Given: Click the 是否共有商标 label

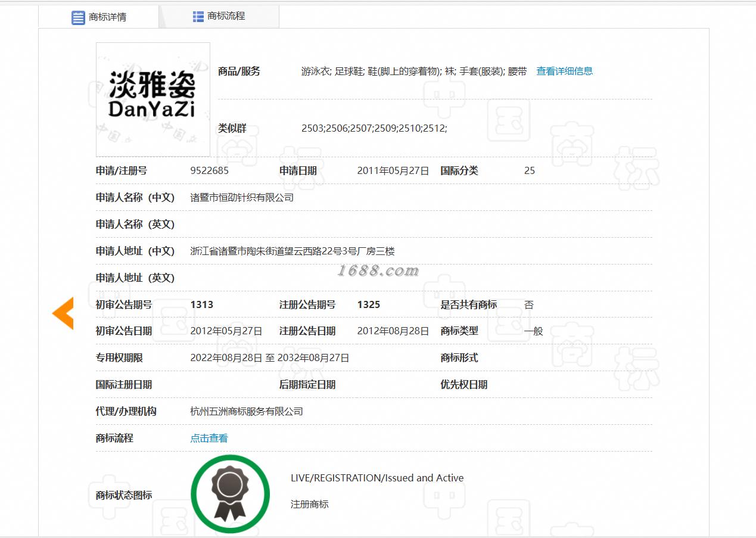Looking at the screenshot, I should (469, 304).
